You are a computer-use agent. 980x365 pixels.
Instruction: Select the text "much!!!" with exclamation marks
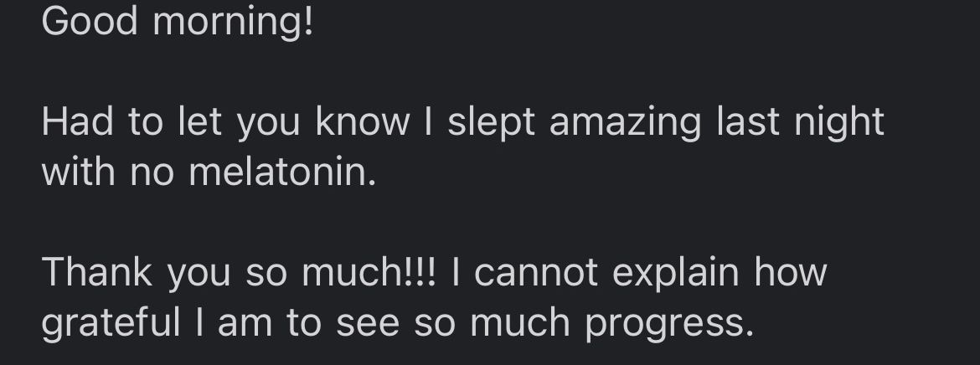(x=368, y=273)
